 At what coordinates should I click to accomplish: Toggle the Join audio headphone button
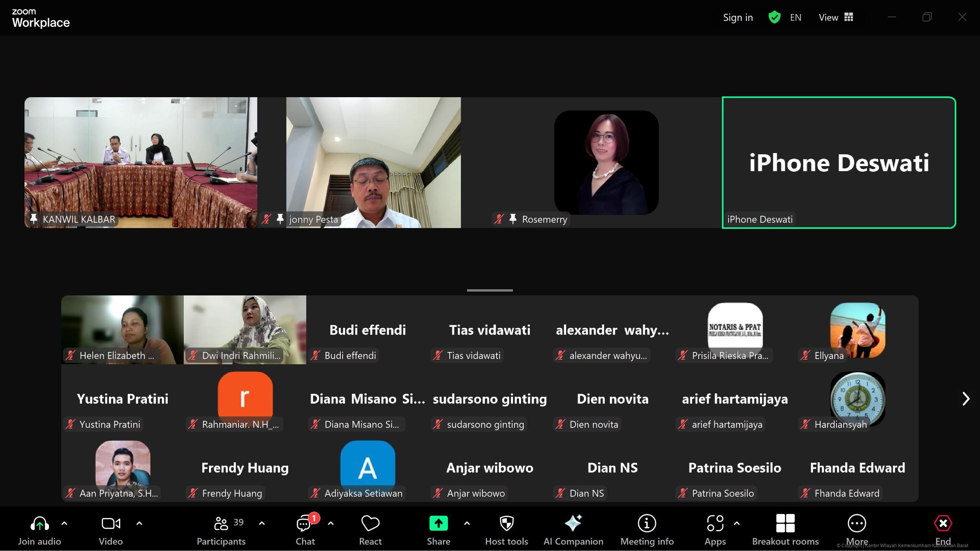point(39,523)
